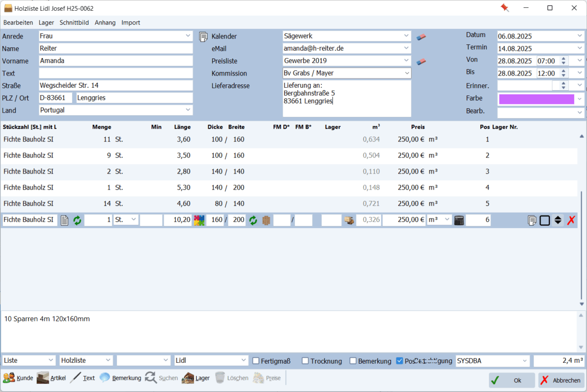The height and width of the screenshot is (392, 587).
Task: Open Lager toolbar button at bottom
Action: pos(196,378)
